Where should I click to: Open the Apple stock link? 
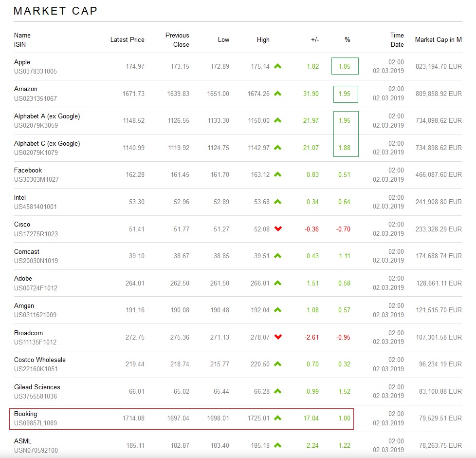point(22,62)
